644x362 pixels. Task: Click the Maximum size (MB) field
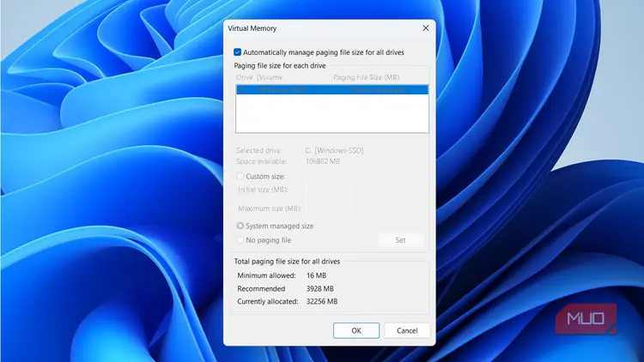(x=329, y=208)
